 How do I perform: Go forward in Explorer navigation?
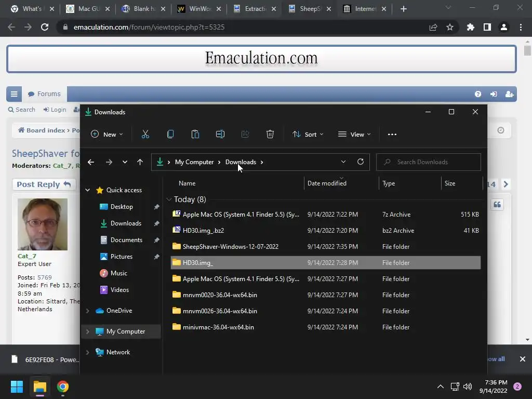(x=109, y=162)
